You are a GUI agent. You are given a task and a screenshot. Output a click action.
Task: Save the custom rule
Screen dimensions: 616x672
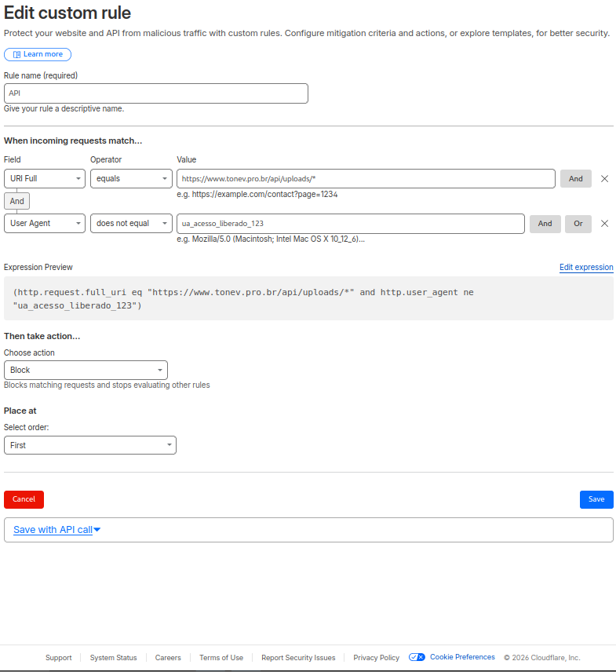click(596, 499)
